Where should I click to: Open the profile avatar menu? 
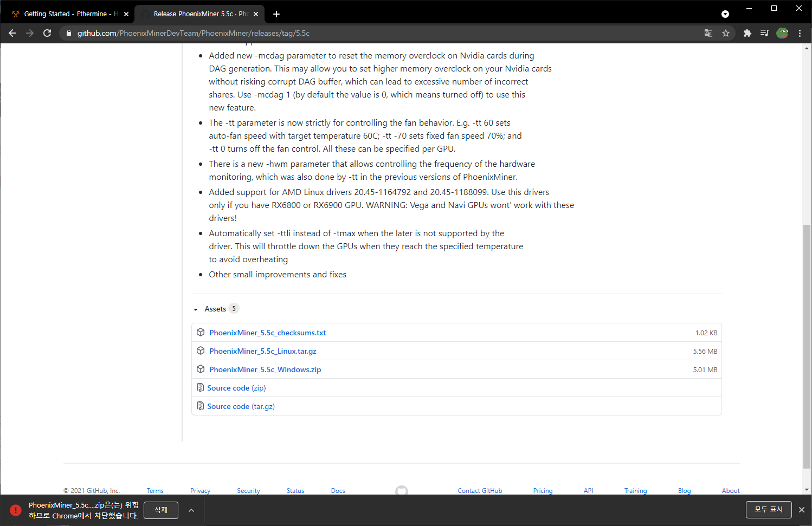coord(782,33)
